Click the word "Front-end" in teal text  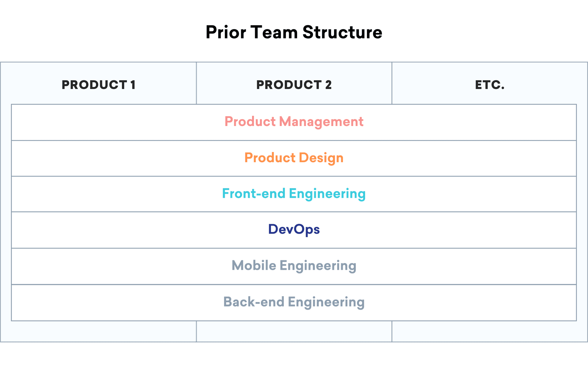(x=254, y=194)
